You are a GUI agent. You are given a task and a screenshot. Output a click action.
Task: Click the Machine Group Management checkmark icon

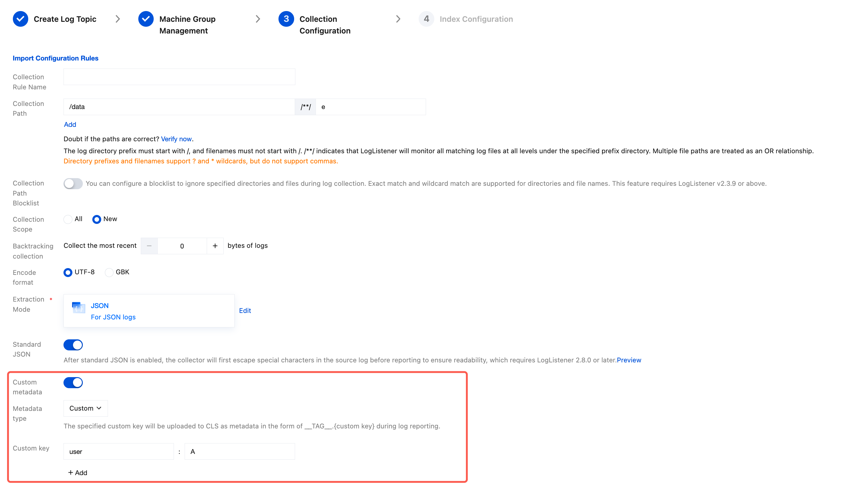coord(146,19)
